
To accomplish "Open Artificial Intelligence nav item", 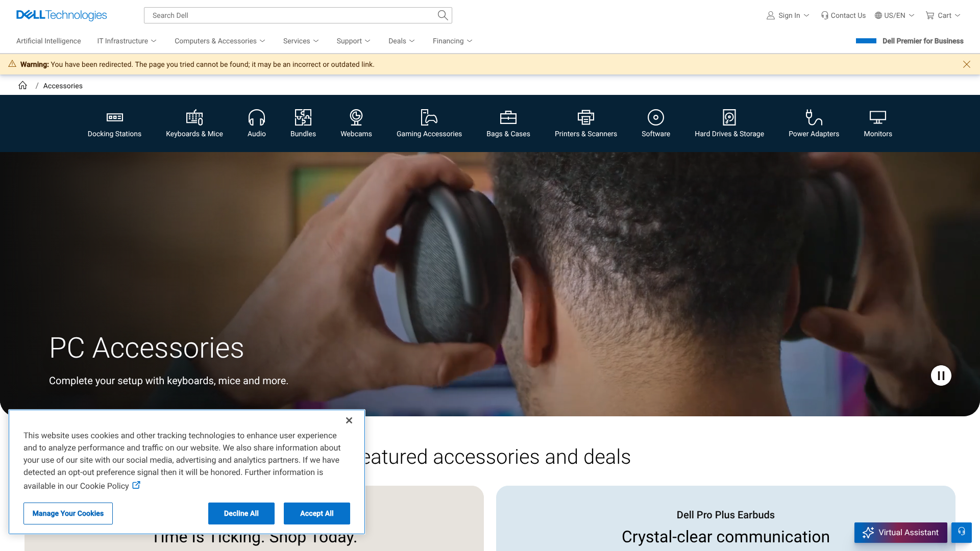I will pyautogui.click(x=48, y=41).
